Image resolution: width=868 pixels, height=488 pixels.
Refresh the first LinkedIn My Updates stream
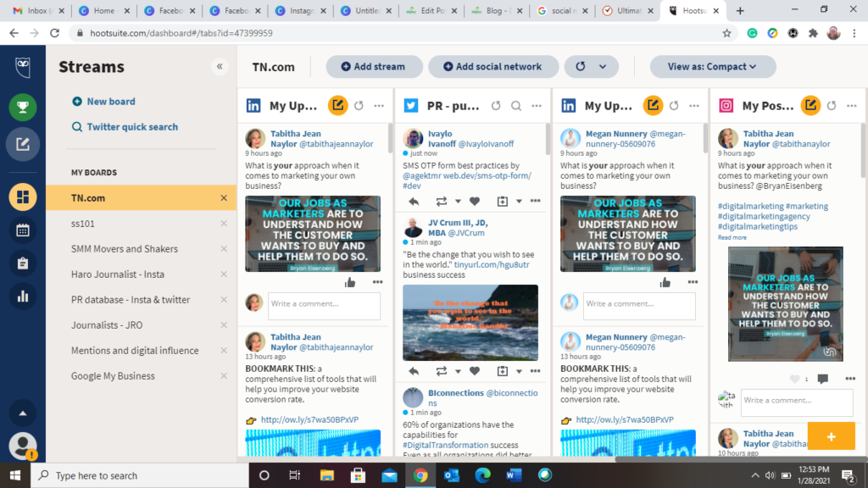click(359, 106)
